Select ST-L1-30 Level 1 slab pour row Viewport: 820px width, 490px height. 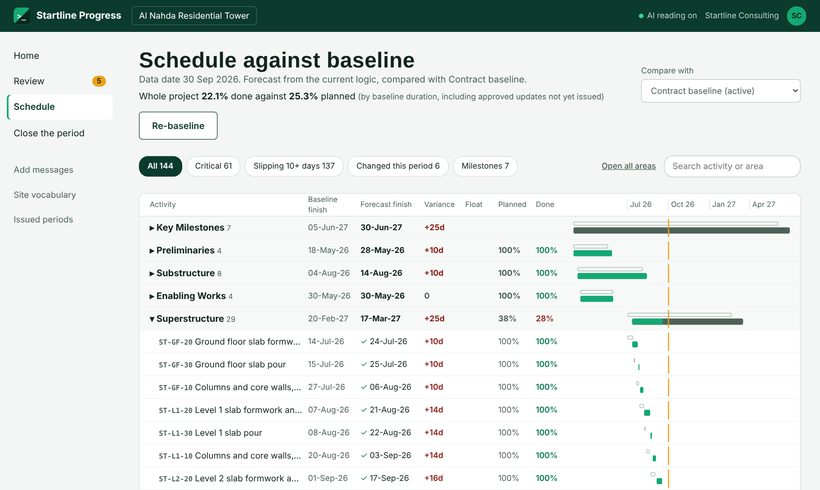(x=470, y=432)
